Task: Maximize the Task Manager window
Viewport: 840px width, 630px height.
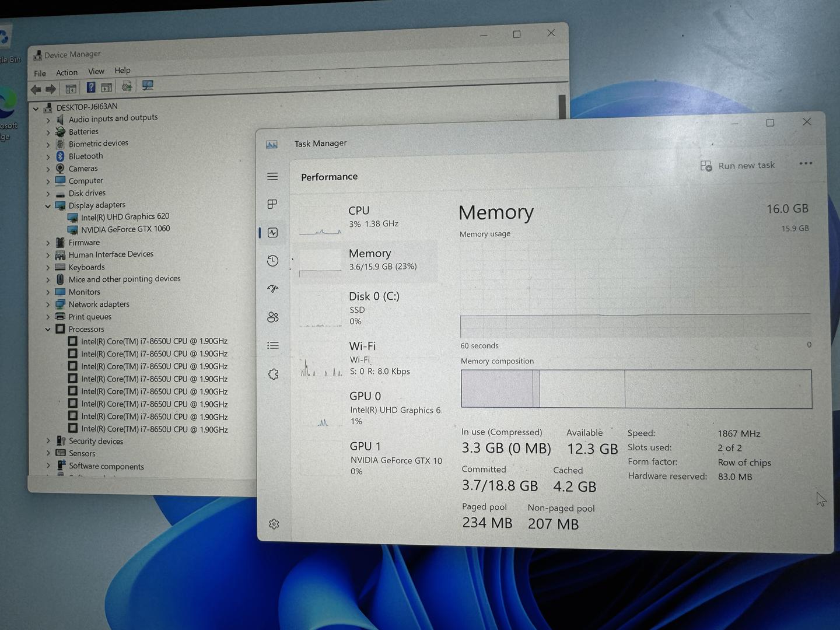Action: [x=770, y=123]
